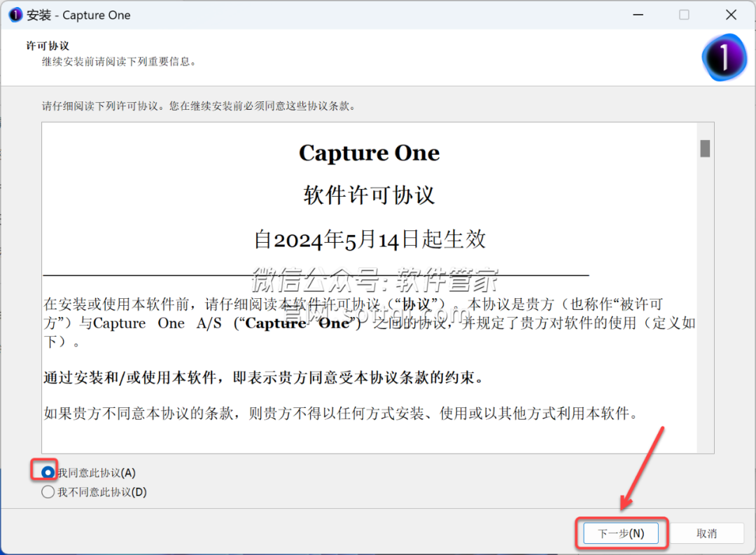The height and width of the screenshot is (555, 756).
Task: Click the paragraph starting '如果贵方不同意本协议的条款'
Action: click(342, 413)
